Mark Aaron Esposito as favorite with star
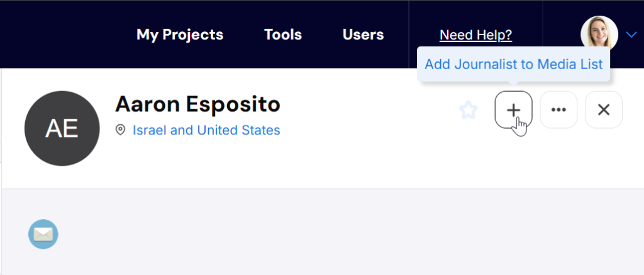 click(468, 110)
